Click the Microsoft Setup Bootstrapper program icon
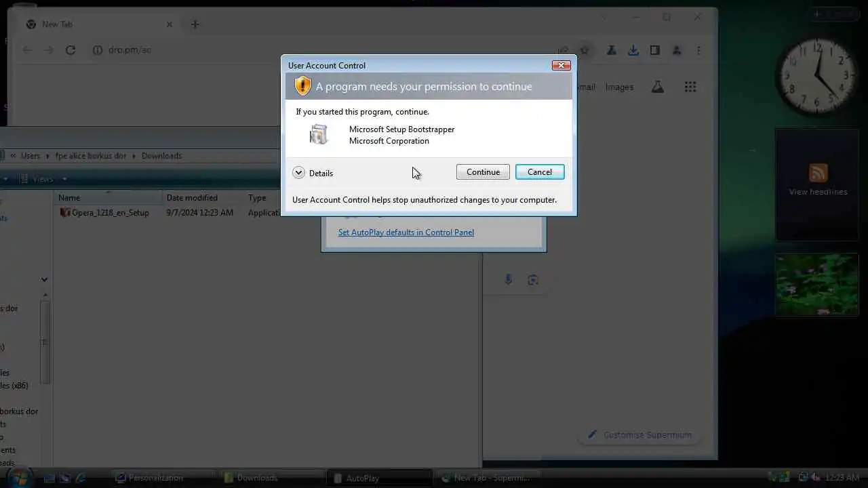Screen dimensions: 868x488 [x=318, y=134]
